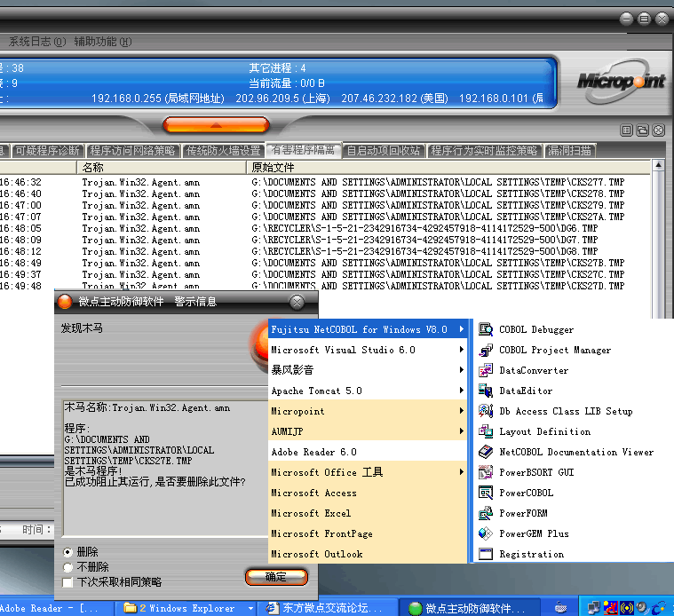The image size is (674, 616).
Task: Launch PowerBSORT GUI icon
Action: coord(485,472)
